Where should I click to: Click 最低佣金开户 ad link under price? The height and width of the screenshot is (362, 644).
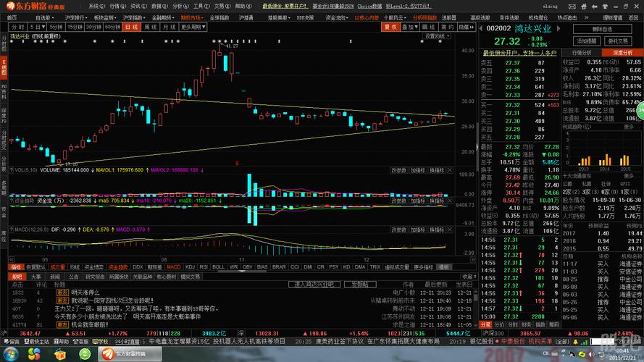pyautogui.click(x=519, y=53)
